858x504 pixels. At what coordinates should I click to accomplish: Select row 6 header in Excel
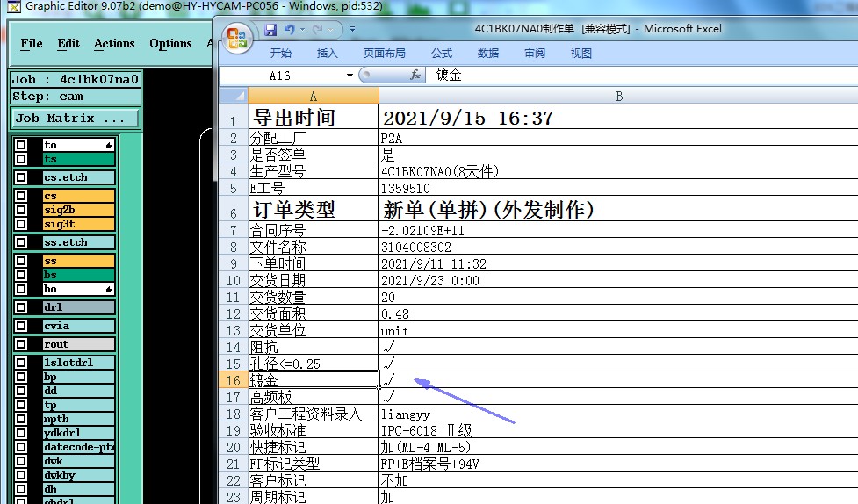pyautogui.click(x=234, y=209)
